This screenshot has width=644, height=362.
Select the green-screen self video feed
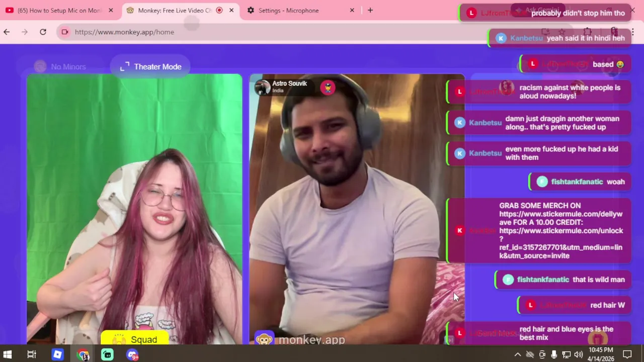click(134, 209)
